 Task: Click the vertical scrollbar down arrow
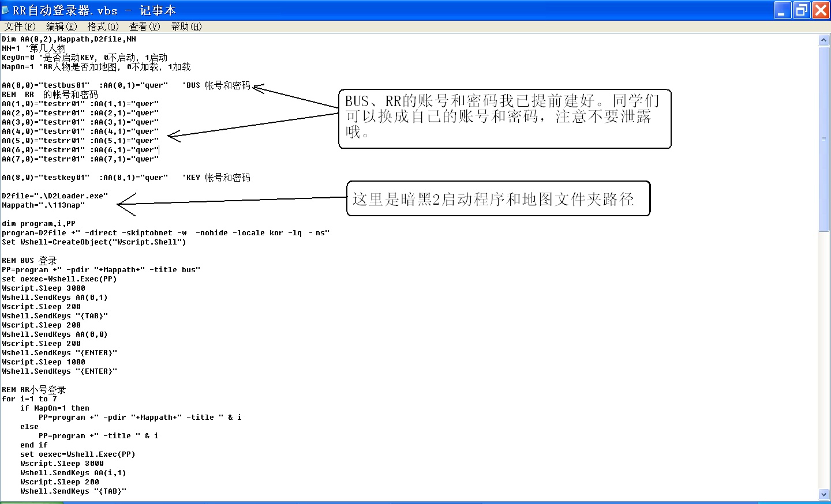pyautogui.click(x=824, y=494)
